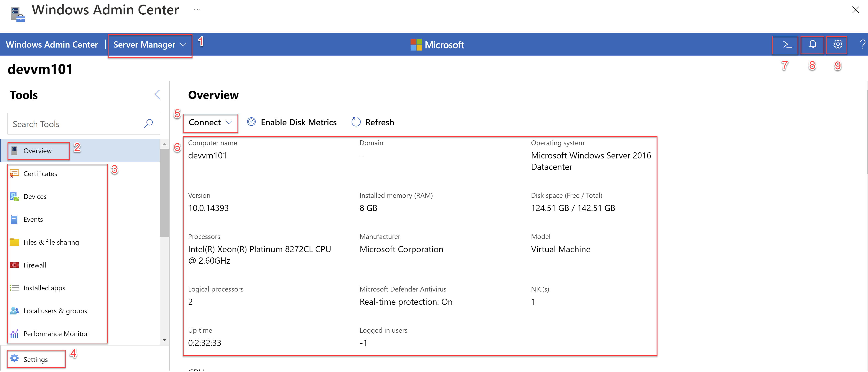
Task: Click the Overview page heading
Action: click(213, 95)
